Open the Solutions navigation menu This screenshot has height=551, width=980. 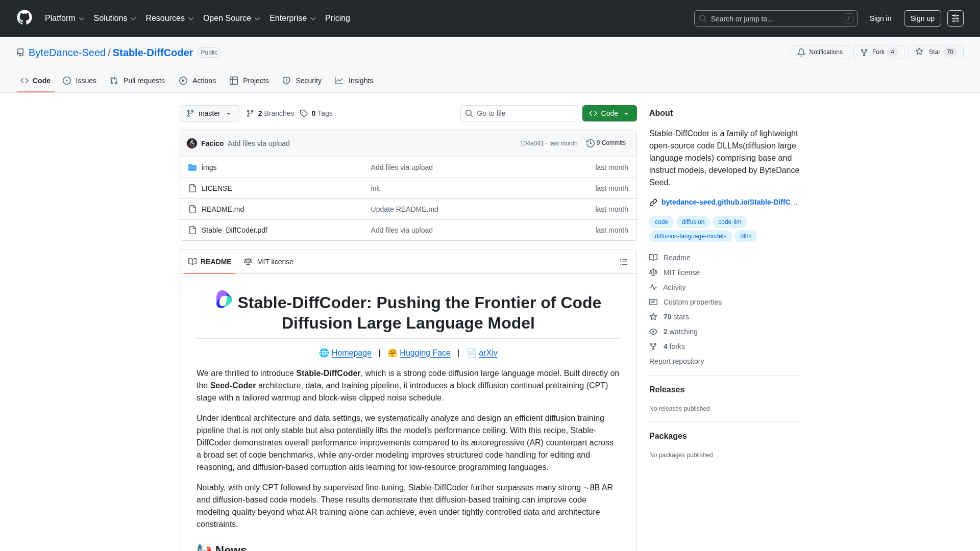coord(114,18)
